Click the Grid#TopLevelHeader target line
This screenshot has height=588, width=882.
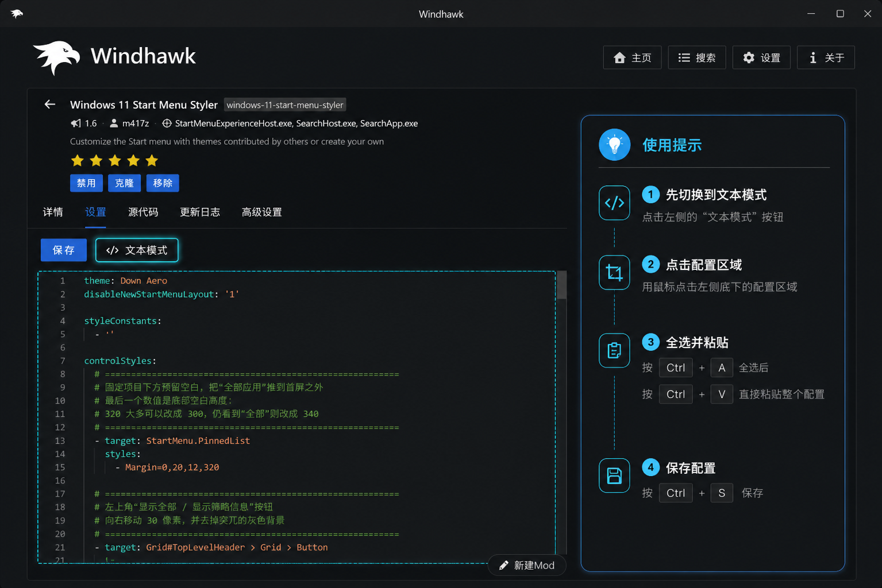(x=211, y=548)
